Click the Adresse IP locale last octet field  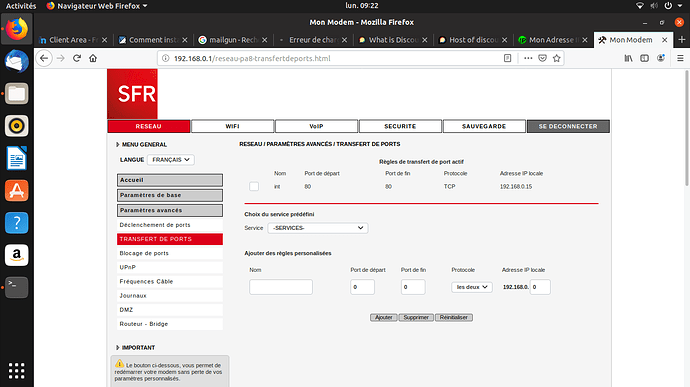pos(540,287)
